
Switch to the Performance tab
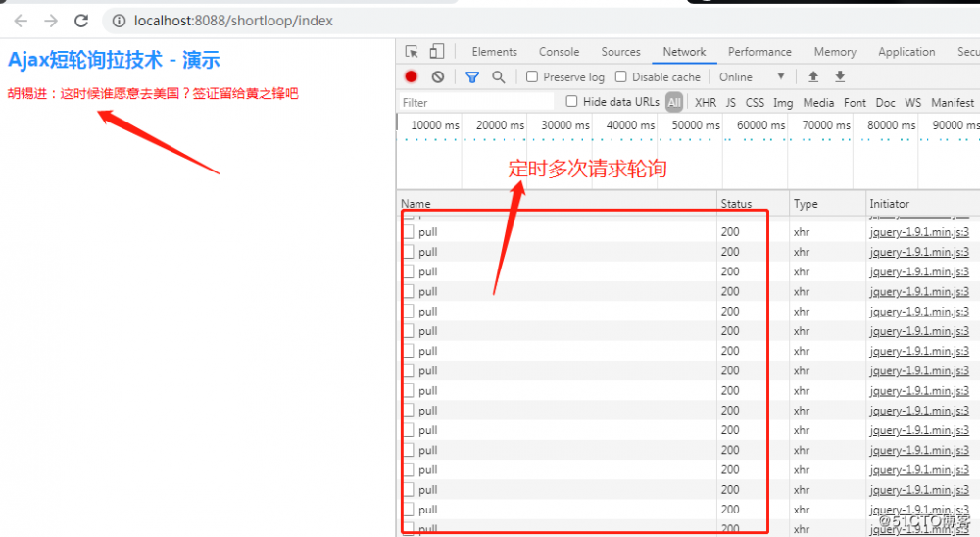(x=759, y=52)
